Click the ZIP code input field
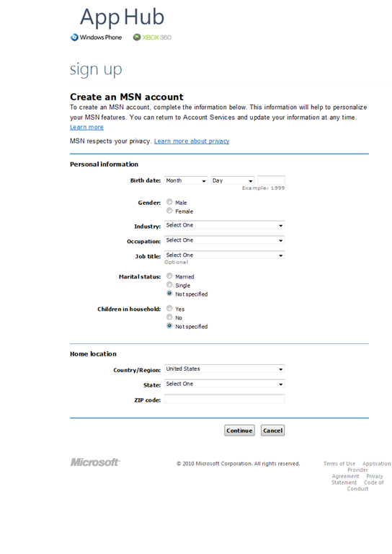The height and width of the screenshot is (554, 392). click(224, 399)
